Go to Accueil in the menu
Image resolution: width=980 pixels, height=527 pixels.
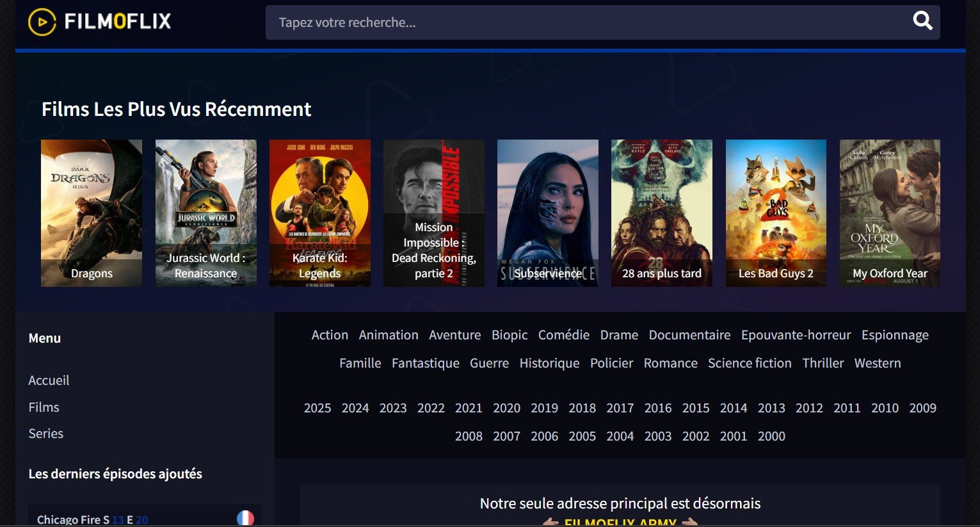49,380
